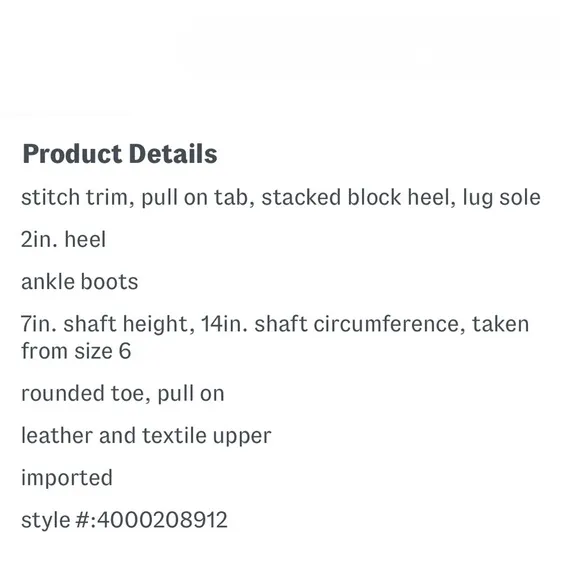This screenshot has width=580, height=580.
Task: Click the "from size 6" text
Action: click(x=76, y=351)
